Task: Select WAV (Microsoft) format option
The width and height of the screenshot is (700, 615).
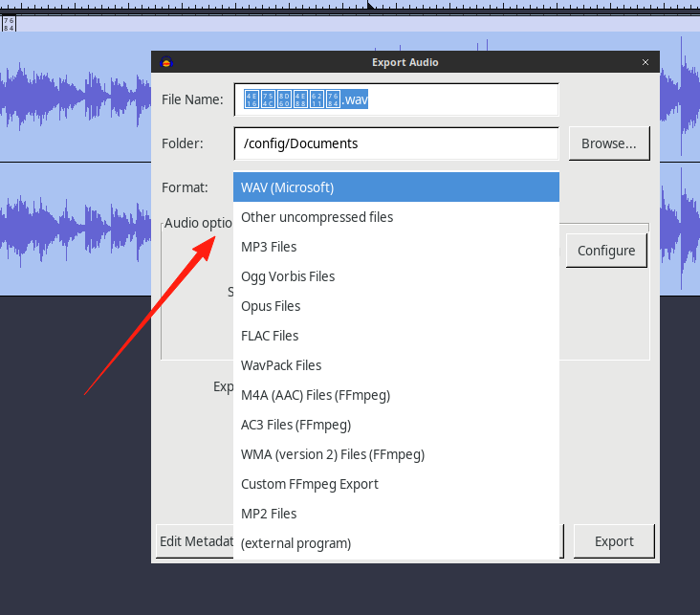Action: (396, 187)
